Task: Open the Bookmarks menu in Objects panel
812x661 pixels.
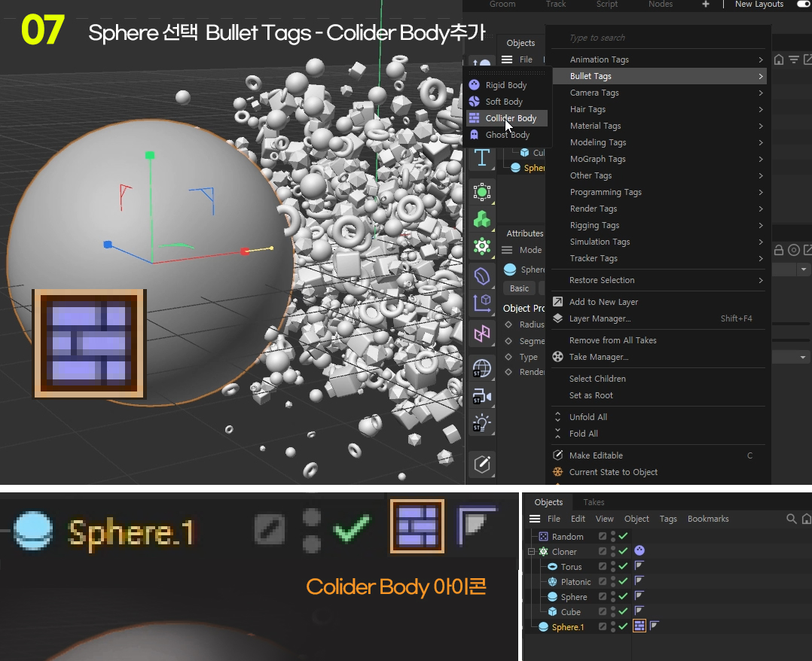Action: click(x=708, y=519)
